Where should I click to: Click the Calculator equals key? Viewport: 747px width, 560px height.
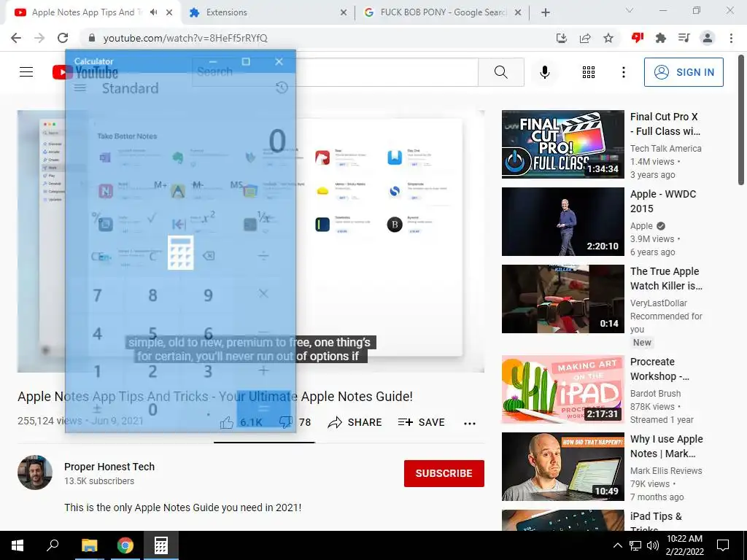click(x=263, y=409)
